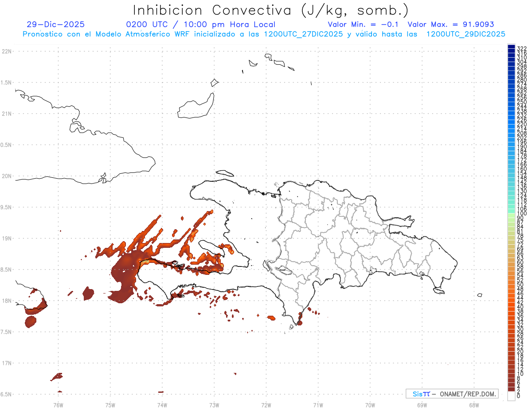The height and width of the screenshot is (411, 532).
Task: Select the 'Valor Min. = -0.1' text
Action: pos(364,25)
